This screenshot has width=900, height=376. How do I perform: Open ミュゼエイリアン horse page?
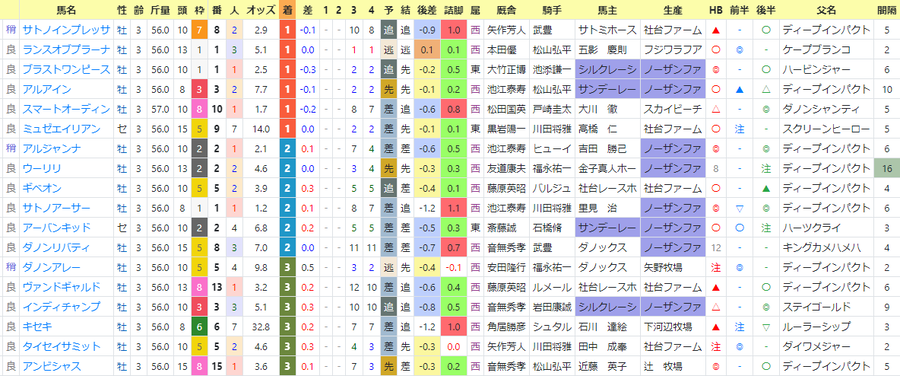click(x=61, y=129)
